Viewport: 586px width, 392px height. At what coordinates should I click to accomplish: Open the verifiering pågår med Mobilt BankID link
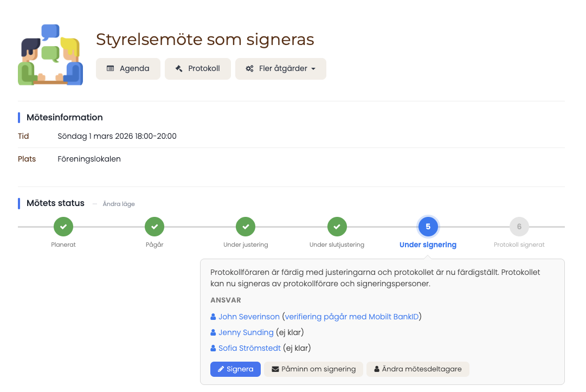[352, 317]
